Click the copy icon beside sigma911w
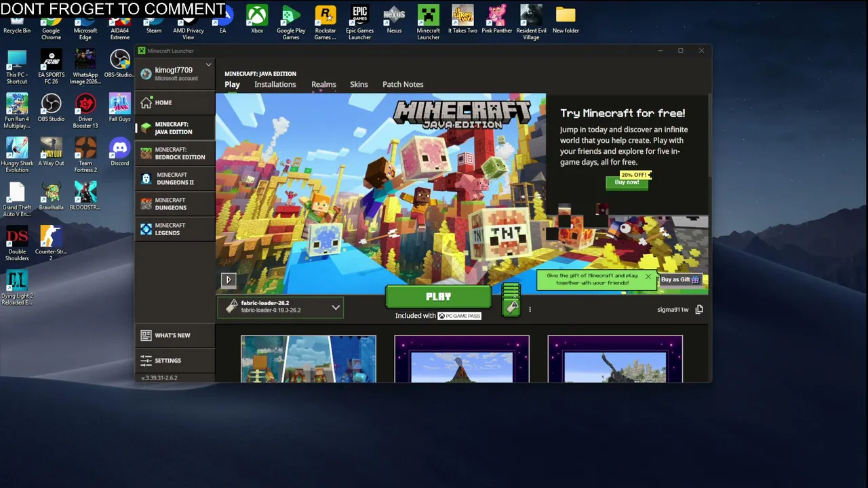Image resolution: width=868 pixels, height=488 pixels. pyautogui.click(x=699, y=310)
